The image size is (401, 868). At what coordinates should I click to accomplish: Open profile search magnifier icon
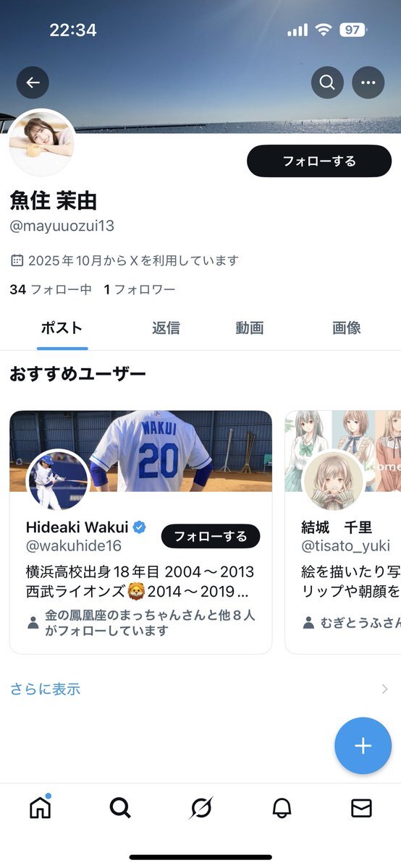(327, 82)
